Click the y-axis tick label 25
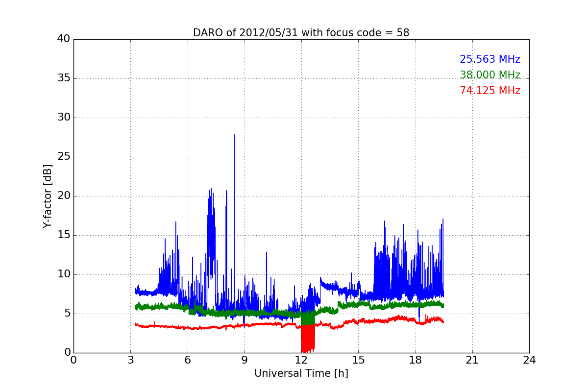This screenshot has height=392, width=588. pos(64,157)
